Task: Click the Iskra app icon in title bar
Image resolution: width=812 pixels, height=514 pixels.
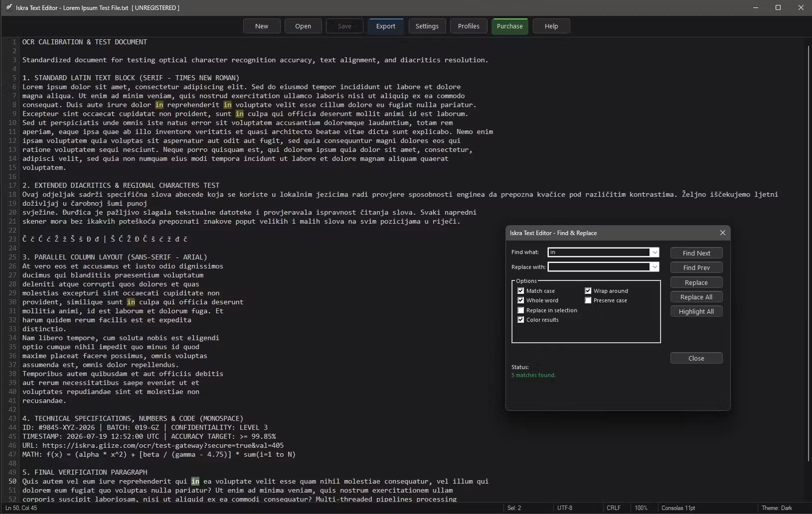Action: click(x=8, y=7)
